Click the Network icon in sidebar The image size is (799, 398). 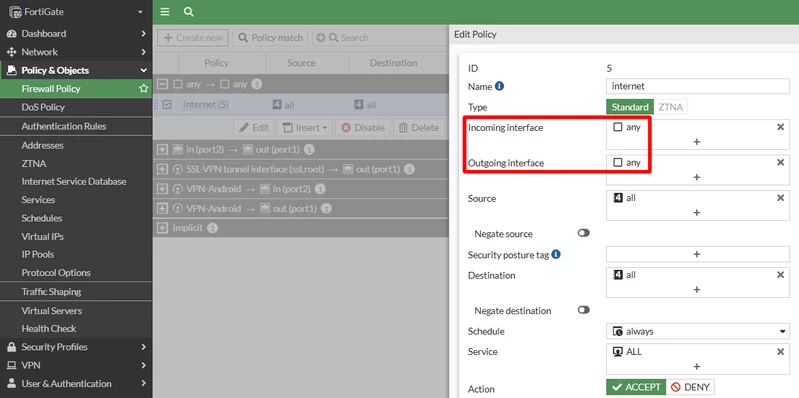click(x=11, y=52)
